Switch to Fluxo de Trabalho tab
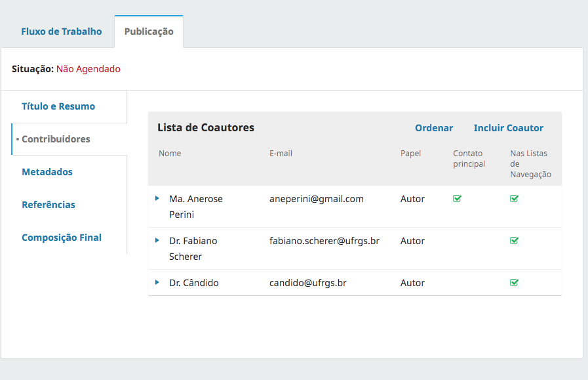This screenshot has height=380, width=588. 62,32
